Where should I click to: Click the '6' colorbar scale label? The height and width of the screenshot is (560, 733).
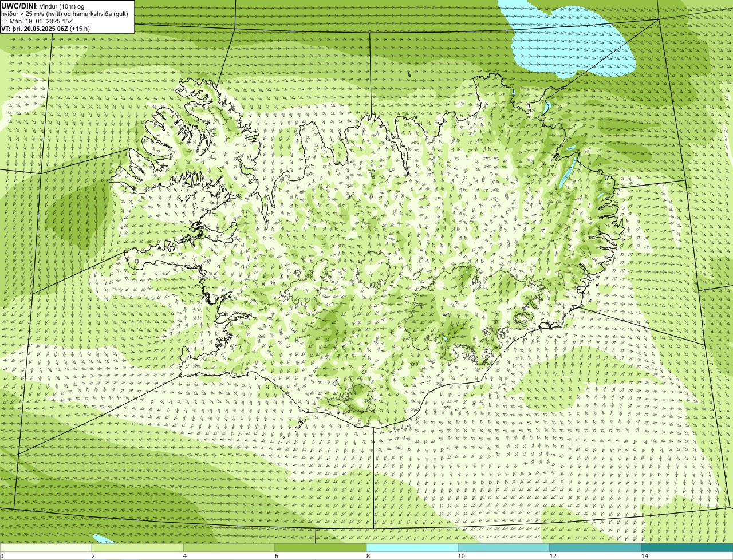(x=276, y=556)
